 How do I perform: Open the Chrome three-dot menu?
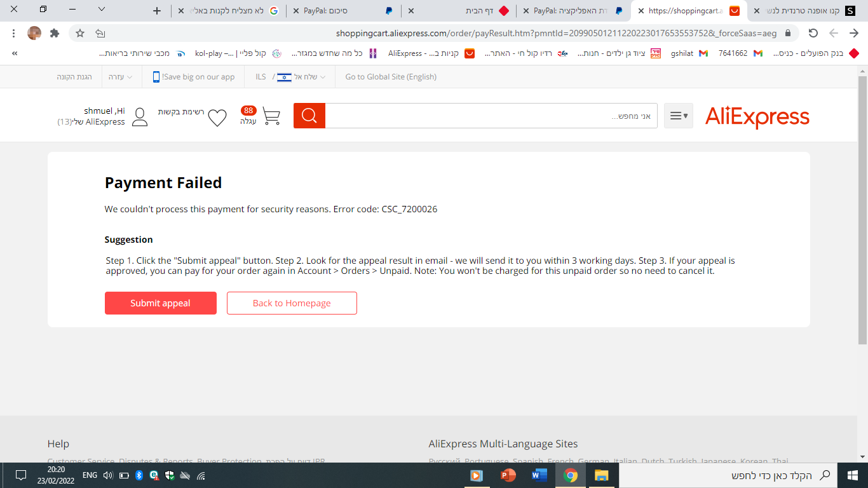[x=13, y=33]
